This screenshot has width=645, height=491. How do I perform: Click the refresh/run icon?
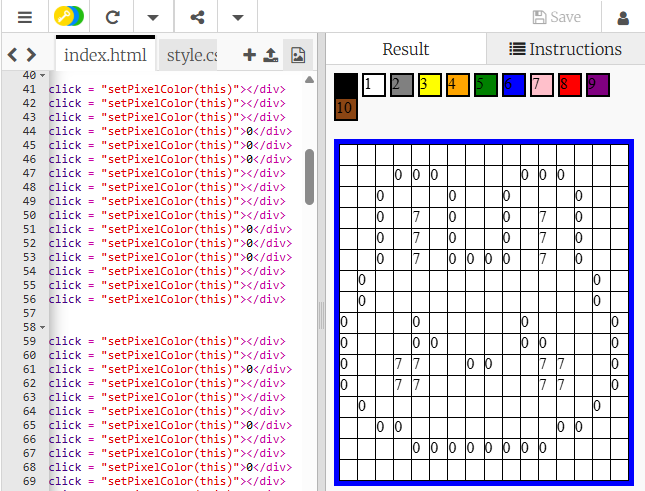pyautogui.click(x=112, y=17)
